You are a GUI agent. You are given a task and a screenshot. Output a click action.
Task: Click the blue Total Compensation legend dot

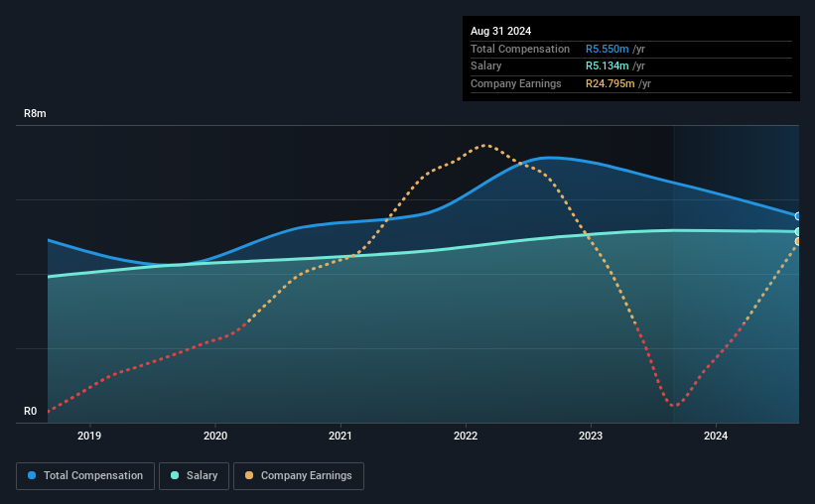click(x=32, y=475)
